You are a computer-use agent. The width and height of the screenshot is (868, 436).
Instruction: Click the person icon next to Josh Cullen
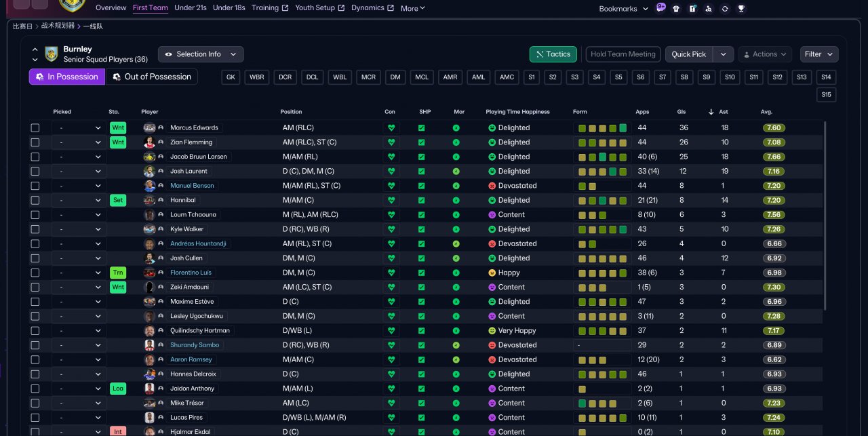(161, 258)
